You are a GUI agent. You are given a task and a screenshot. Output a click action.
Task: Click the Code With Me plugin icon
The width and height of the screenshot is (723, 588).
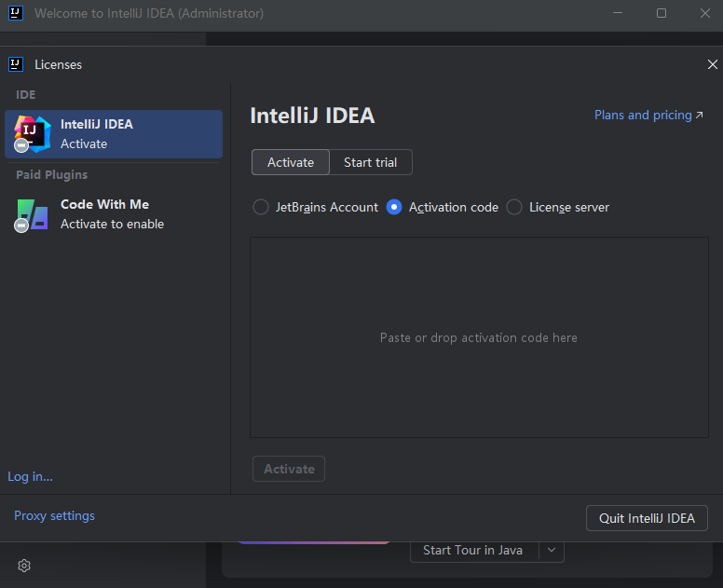pos(32,215)
